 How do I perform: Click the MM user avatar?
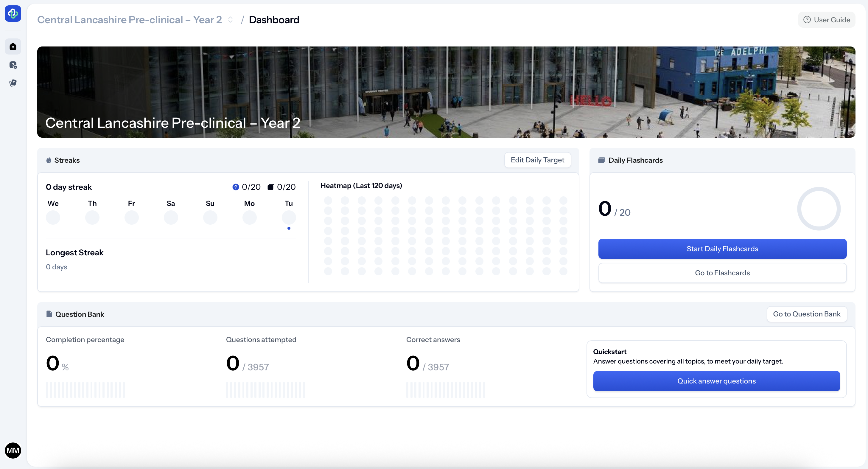click(13, 451)
